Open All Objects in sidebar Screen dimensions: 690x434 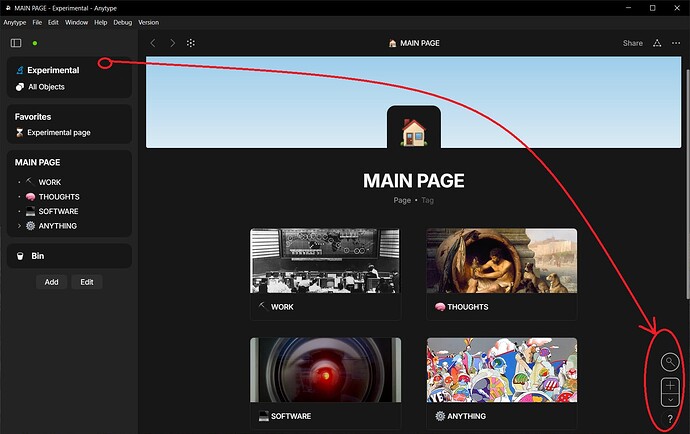coord(46,87)
